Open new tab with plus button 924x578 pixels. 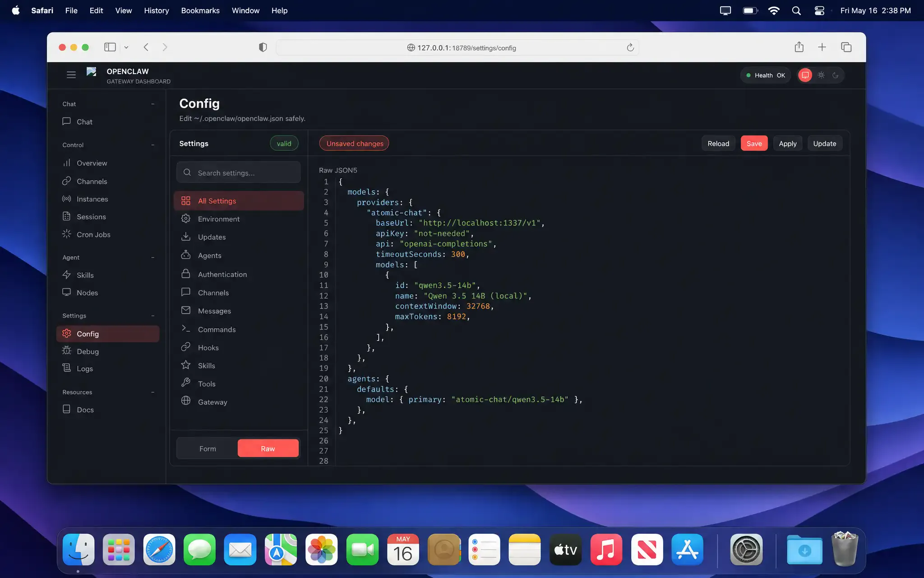822,47
